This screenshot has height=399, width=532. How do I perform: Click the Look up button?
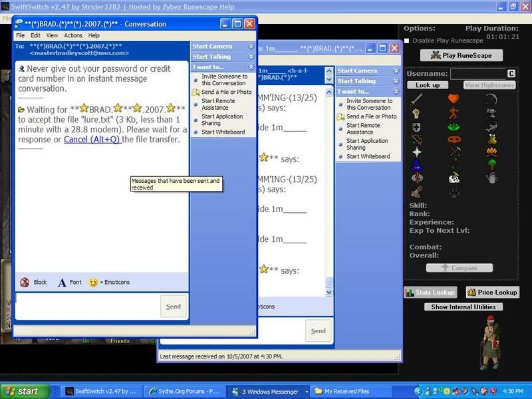point(428,85)
